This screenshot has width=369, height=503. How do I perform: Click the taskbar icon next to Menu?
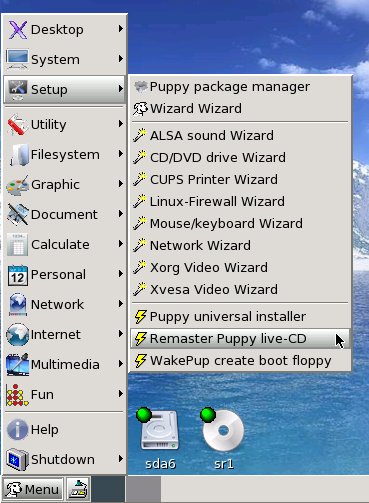point(78,489)
